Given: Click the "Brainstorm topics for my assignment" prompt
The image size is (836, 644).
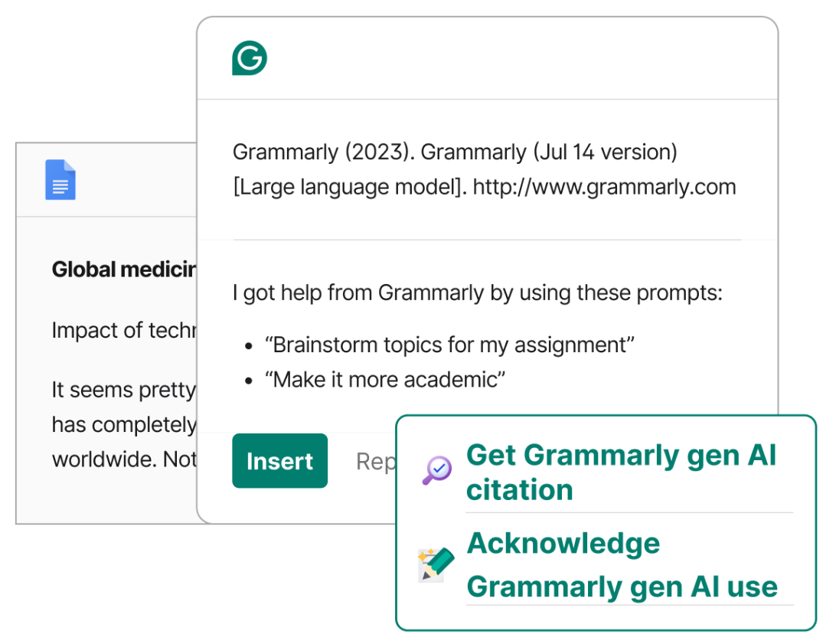Looking at the screenshot, I should pyautogui.click(x=449, y=345).
